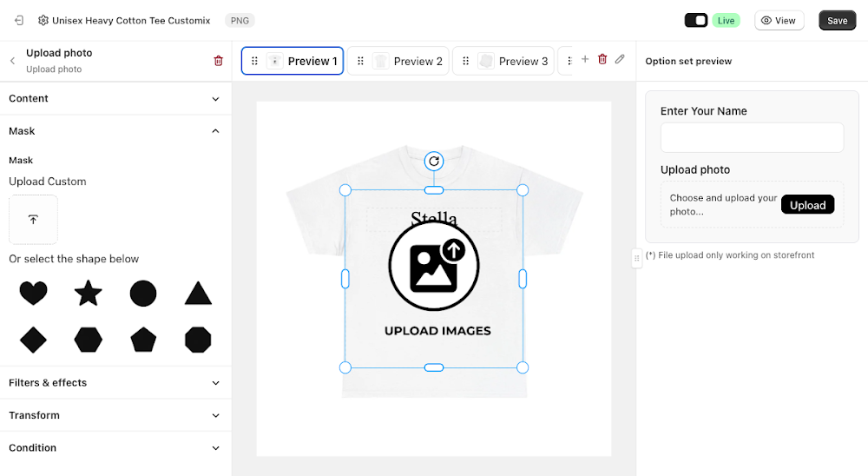
Task: Click the left edge selection handle
Action: (345, 279)
